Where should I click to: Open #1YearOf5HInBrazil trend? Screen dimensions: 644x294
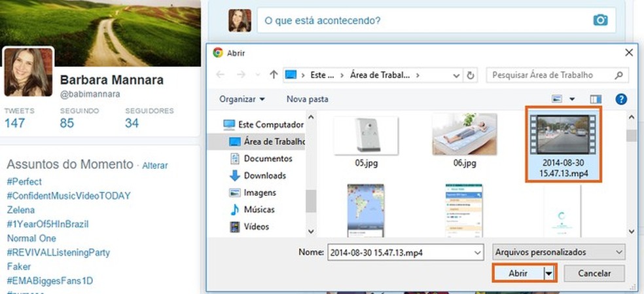[x=48, y=225]
